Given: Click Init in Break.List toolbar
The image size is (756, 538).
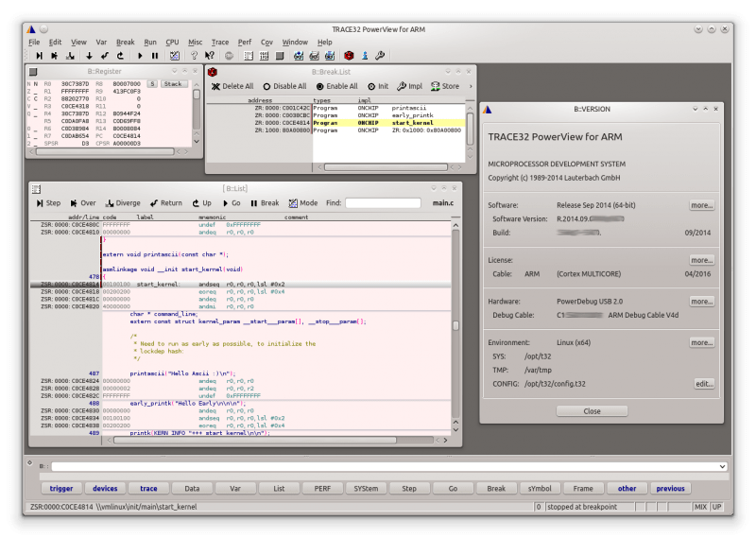Looking at the screenshot, I should pyautogui.click(x=378, y=86).
